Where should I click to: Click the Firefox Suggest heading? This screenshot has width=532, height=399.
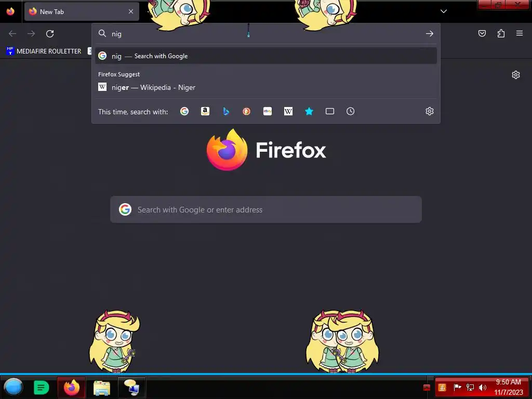(x=119, y=74)
